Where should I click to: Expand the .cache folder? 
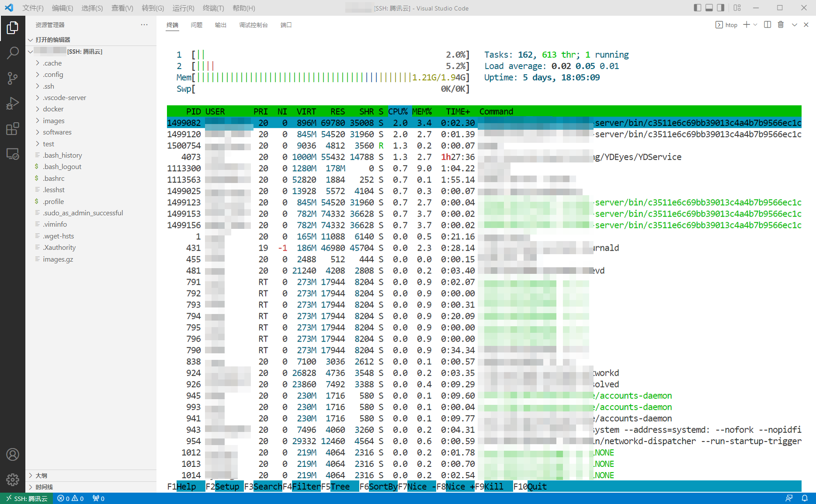(91, 63)
